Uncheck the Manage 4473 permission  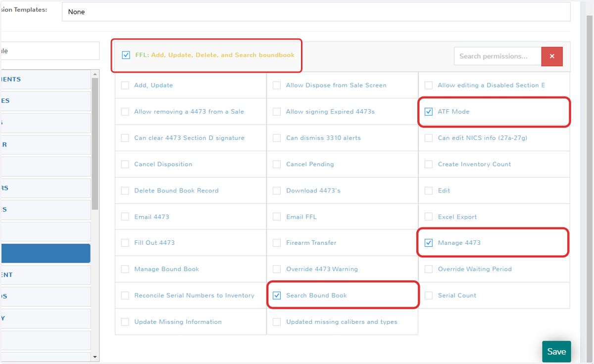429,243
